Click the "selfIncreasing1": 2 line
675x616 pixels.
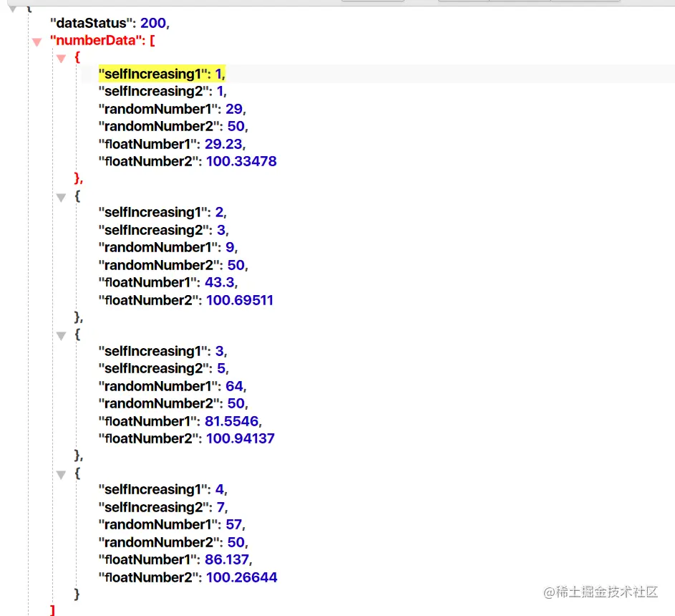click(162, 212)
